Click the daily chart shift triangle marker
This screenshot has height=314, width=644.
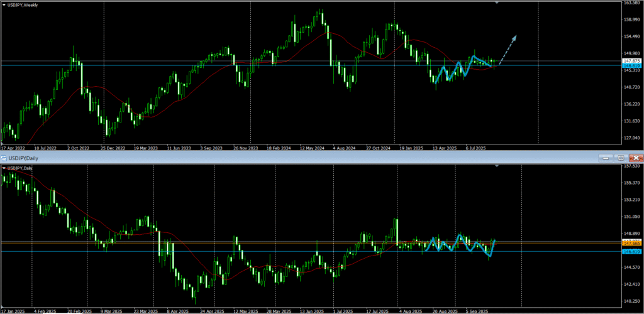pyautogui.click(x=497, y=166)
